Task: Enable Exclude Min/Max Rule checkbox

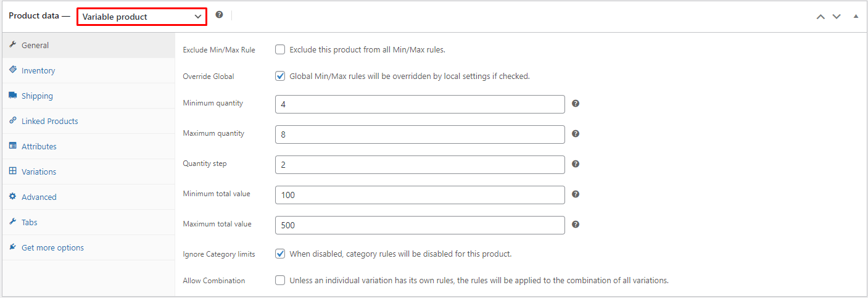Action: pos(281,49)
